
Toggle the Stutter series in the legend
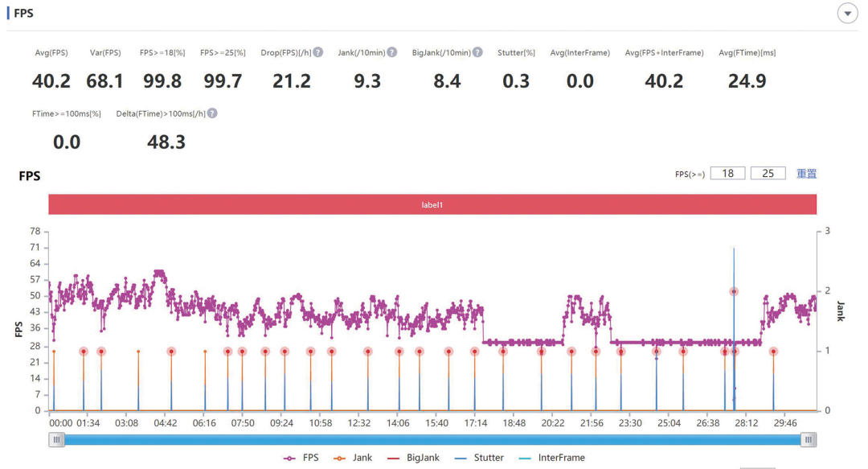tap(479, 458)
